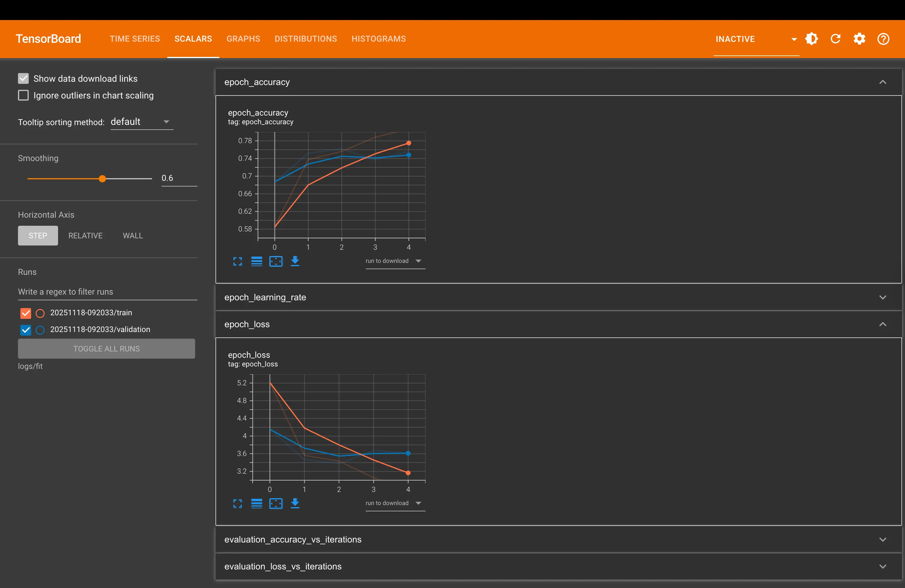This screenshot has height=588, width=905.
Task: Open the Tooltip sorting method dropdown
Action: 142,122
